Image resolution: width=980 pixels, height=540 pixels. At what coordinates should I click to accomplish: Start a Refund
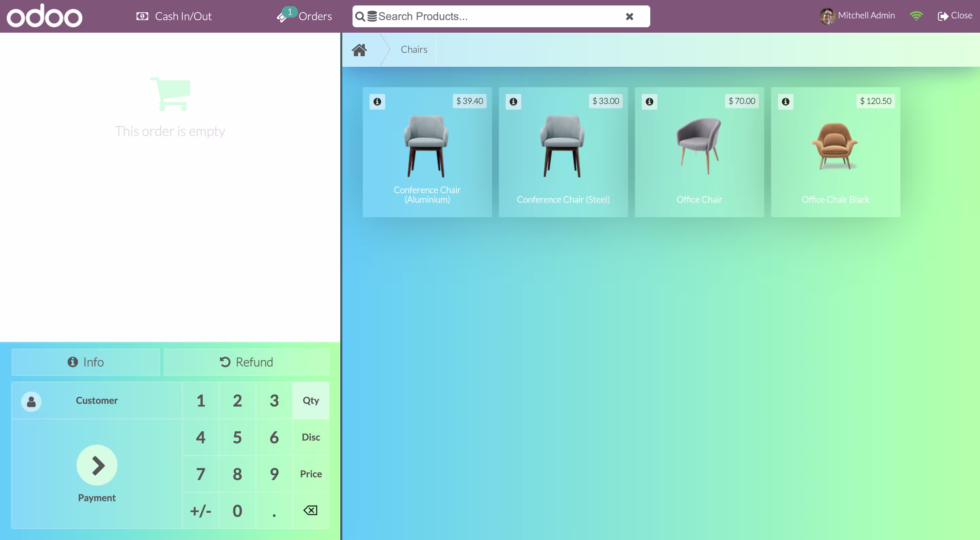coord(246,362)
